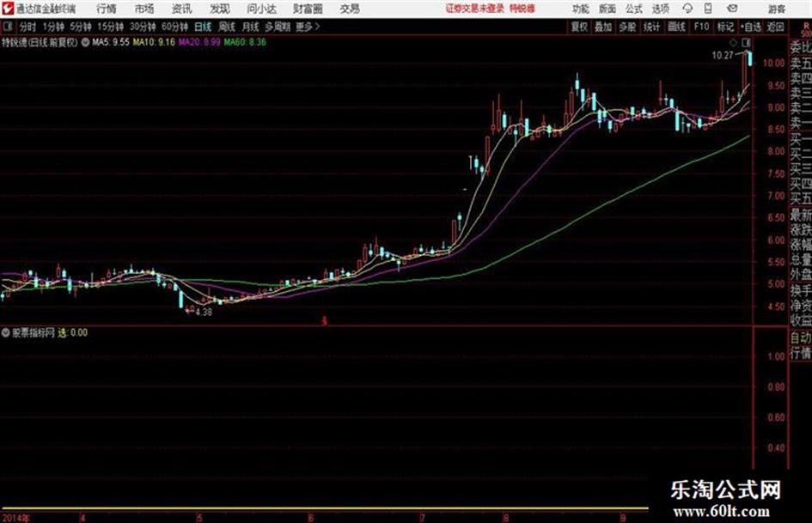Screen dimensions: 812x523
Task: Click the 标记 mark toolbar button
Action: click(725, 27)
